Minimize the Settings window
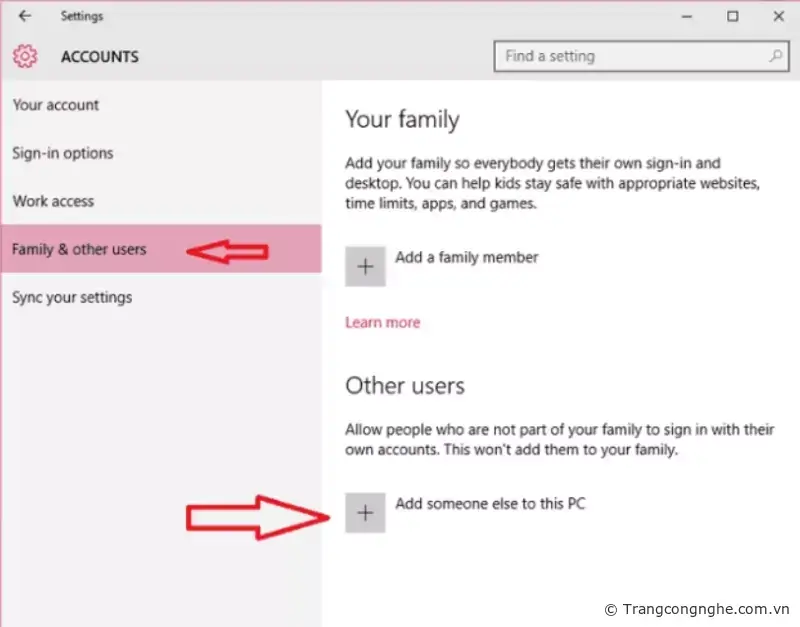 pos(687,16)
